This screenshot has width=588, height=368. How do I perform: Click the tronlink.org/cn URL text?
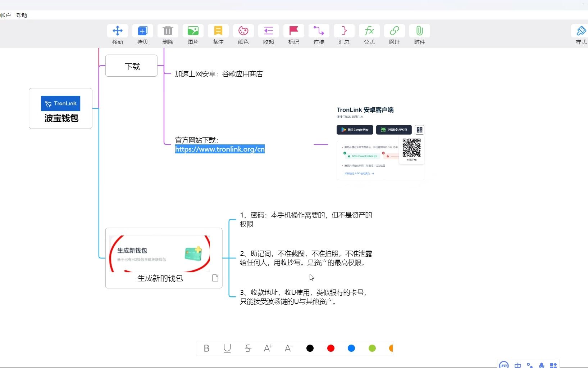tap(220, 149)
